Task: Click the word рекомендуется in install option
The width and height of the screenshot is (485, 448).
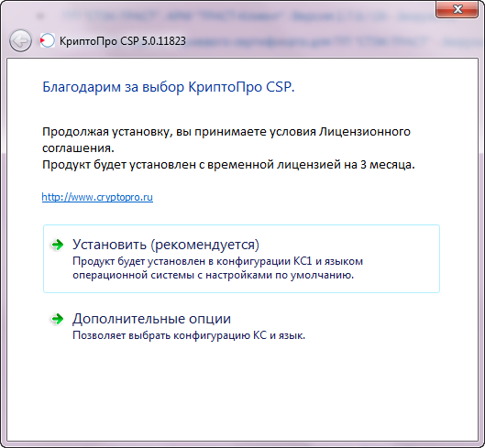Action: pyautogui.click(x=204, y=245)
